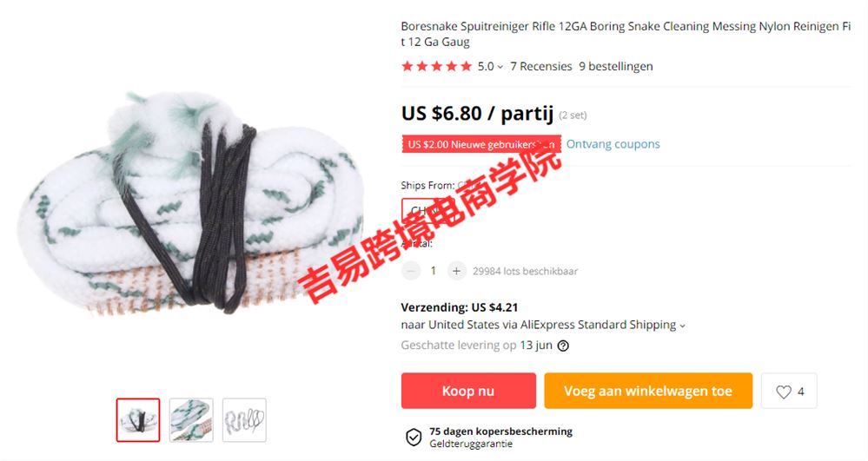The height and width of the screenshot is (461, 868).
Task: Expand the AliExpress Standard Shipping dropdown
Action: pyautogui.click(x=682, y=326)
